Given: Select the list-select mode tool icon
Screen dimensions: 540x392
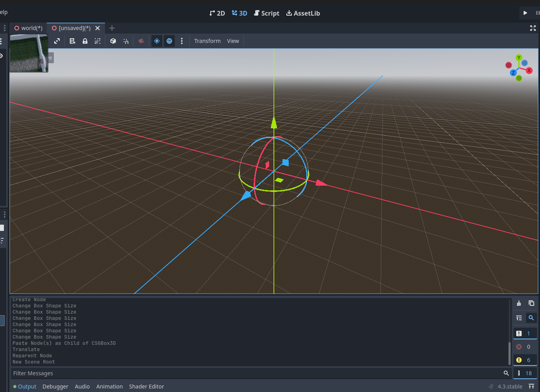Looking at the screenshot, I should pos(72,41).
